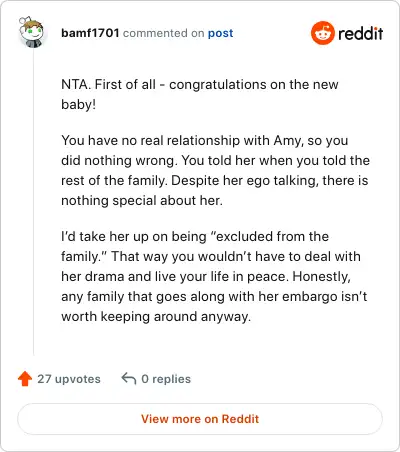Screen dimensions: 400x452
Task: Click the paragraph about relationship with Amy
Action: coord(215,170)
